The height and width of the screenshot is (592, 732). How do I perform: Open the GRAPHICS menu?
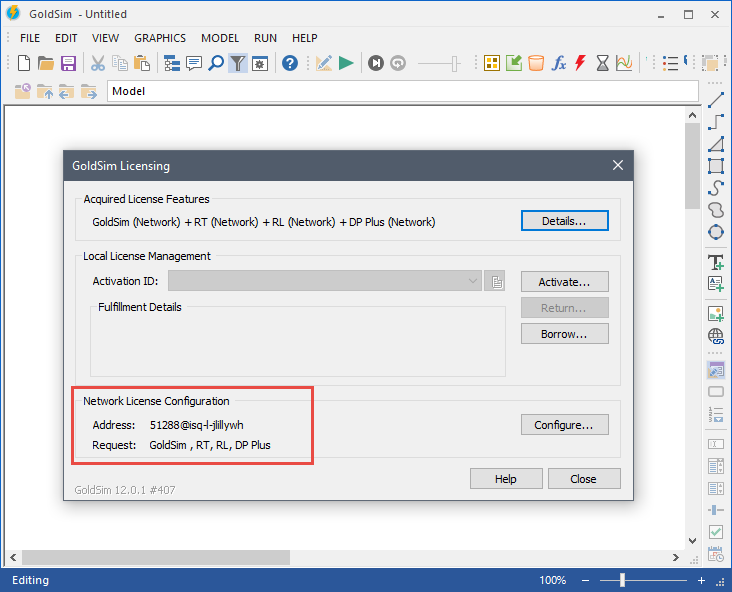160,38
